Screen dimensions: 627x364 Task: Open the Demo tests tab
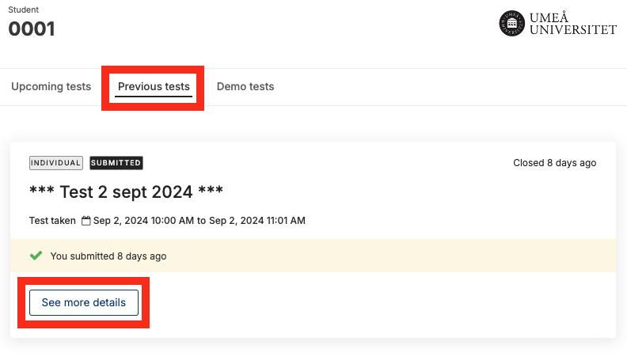click(245, 87)
